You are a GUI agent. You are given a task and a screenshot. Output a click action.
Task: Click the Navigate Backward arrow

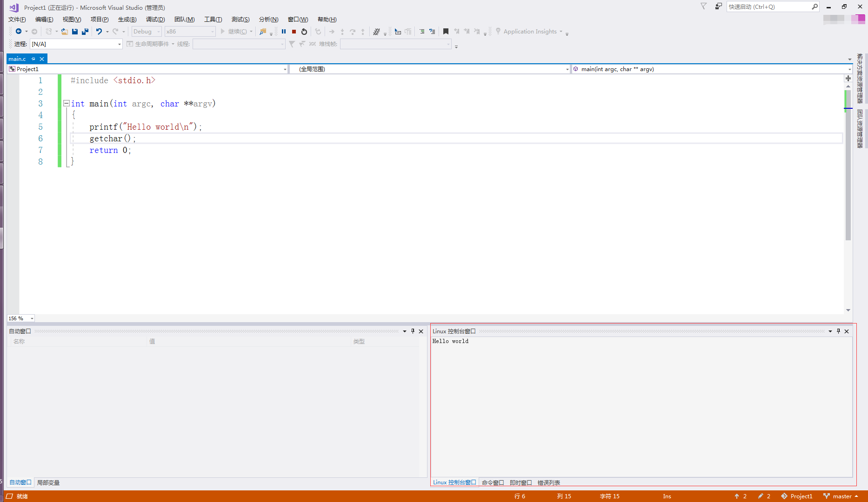pos(19,32)
